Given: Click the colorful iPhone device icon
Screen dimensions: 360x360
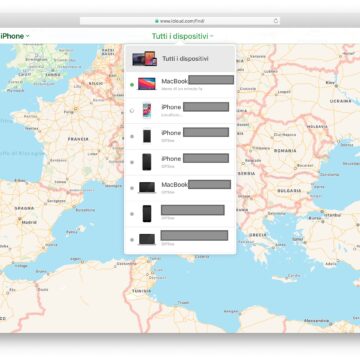Looking at the screenshot, I should pyautogui.click(x=147, y=110).
